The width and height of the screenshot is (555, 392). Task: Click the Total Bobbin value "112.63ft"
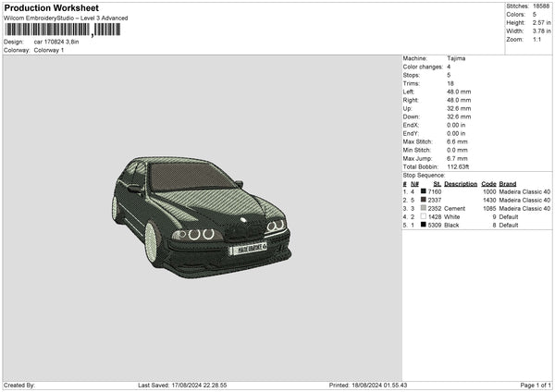459,167
